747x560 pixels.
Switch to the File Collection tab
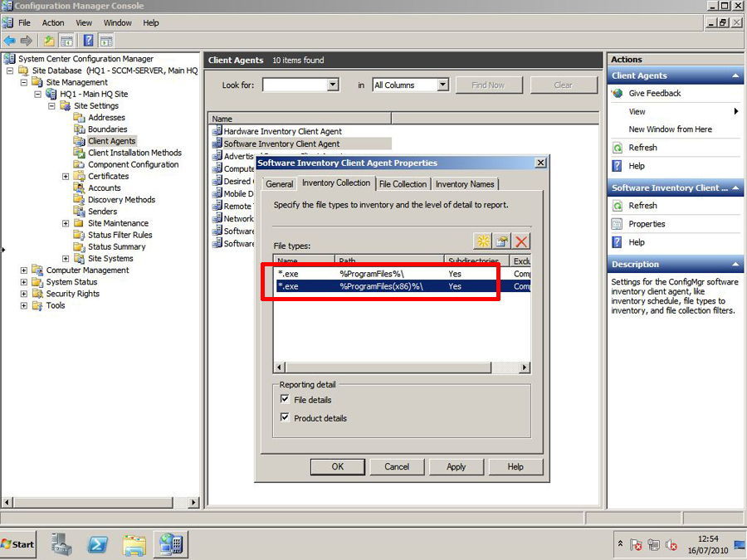pyautogui.click(x=403, y=184)
